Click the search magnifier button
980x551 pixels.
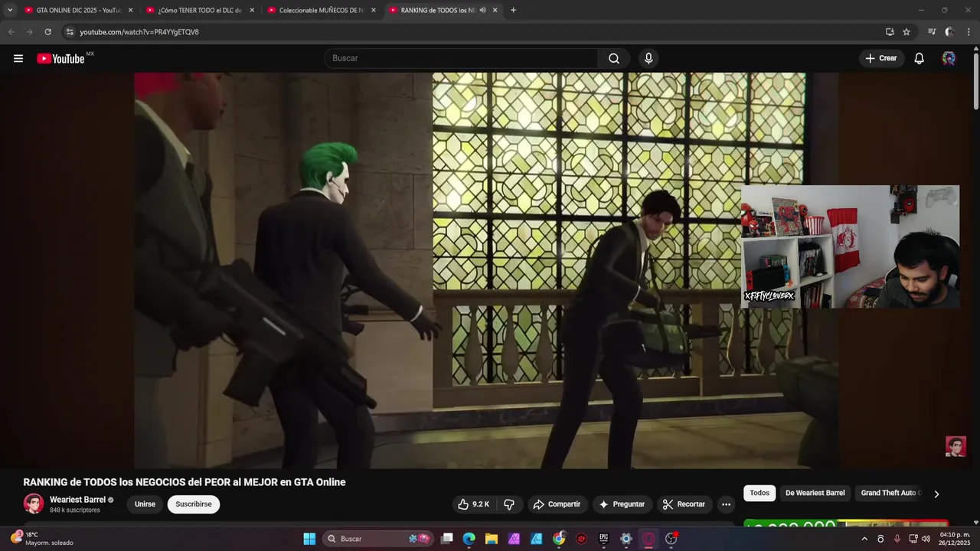tap(614, 58)
